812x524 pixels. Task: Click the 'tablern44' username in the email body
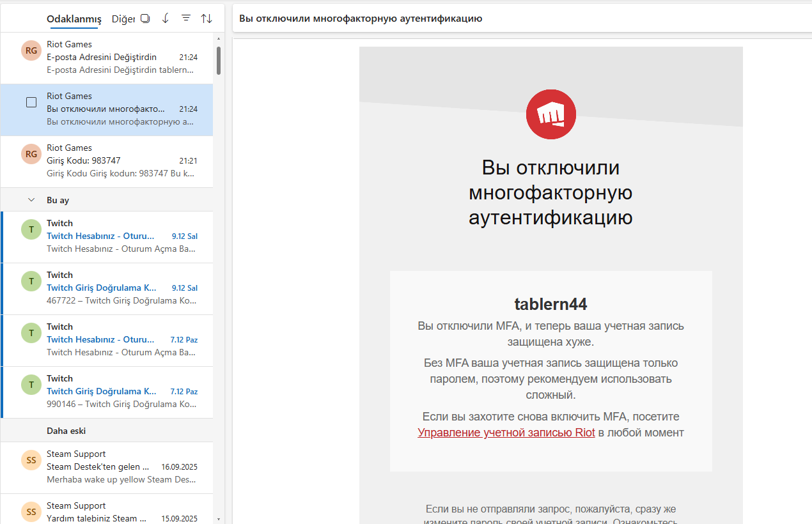tap(551, 304)
